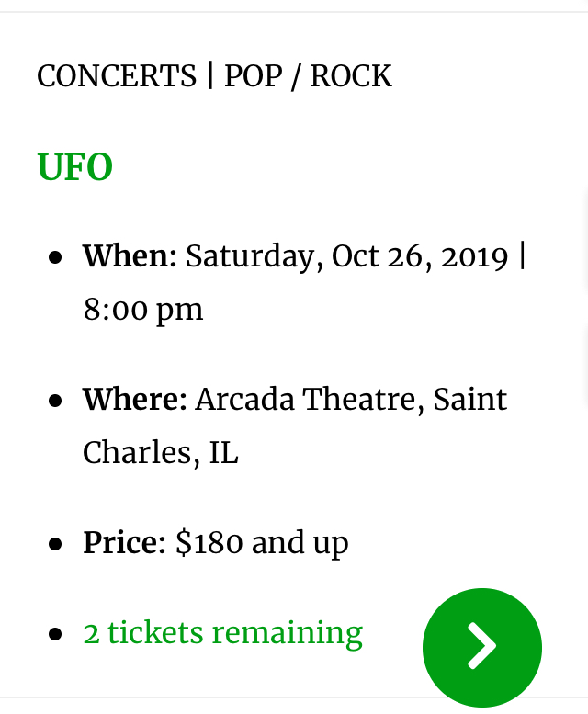The width and height of the screenshot is (588, 714).
Task: Click the "Saturday, Oct 26" date text
Action: (x=299, y=255)
